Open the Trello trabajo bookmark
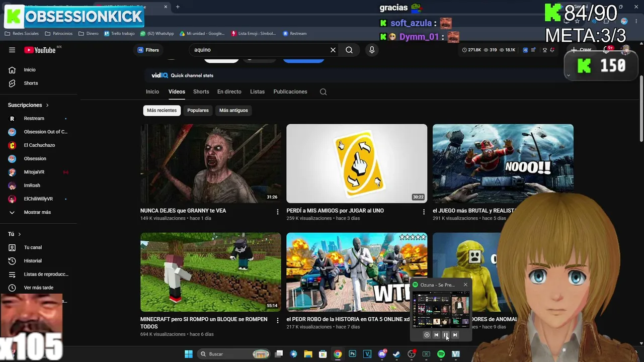The height and width of the screenshot is (362, 644). point(119,34)
